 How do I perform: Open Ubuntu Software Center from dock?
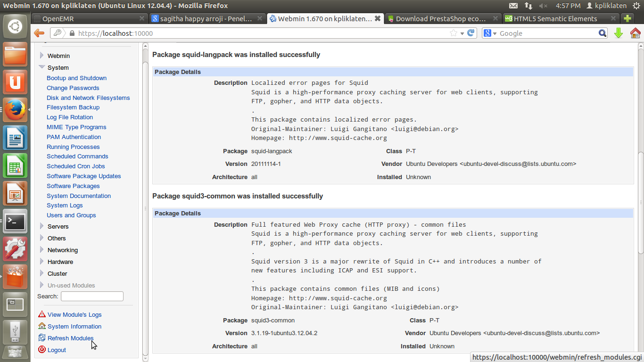coord(15,277)
